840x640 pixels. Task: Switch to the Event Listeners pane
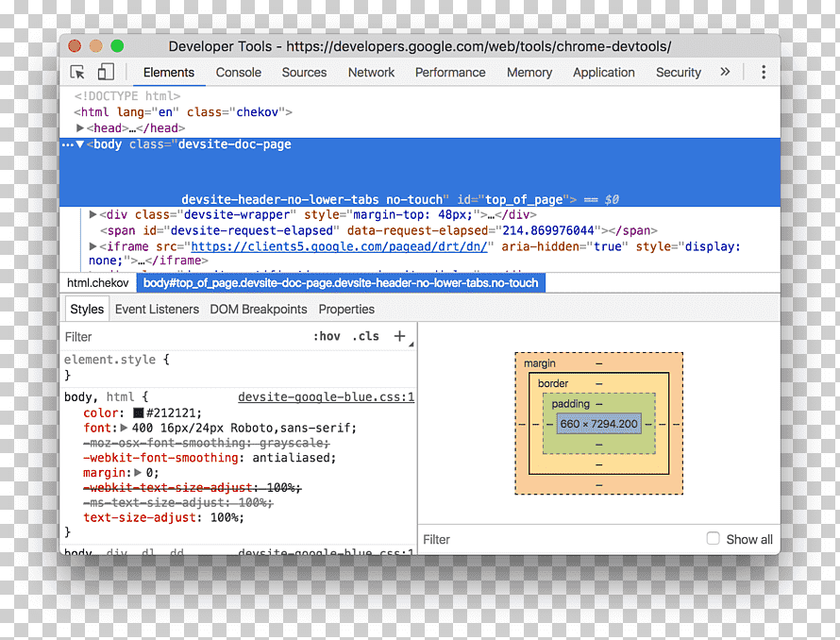pyautogui.click(x=157, y=310)
